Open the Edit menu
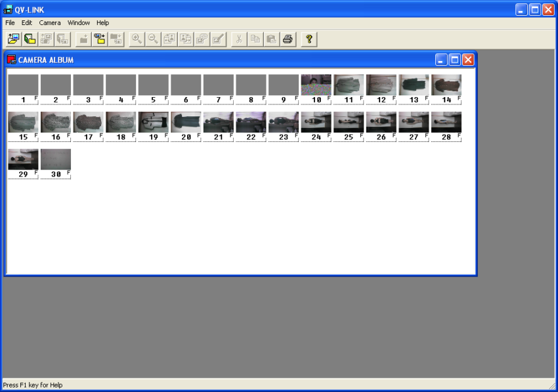Image resolution: width=558 pixels, height=392 pixels. [x=27, y=23]
